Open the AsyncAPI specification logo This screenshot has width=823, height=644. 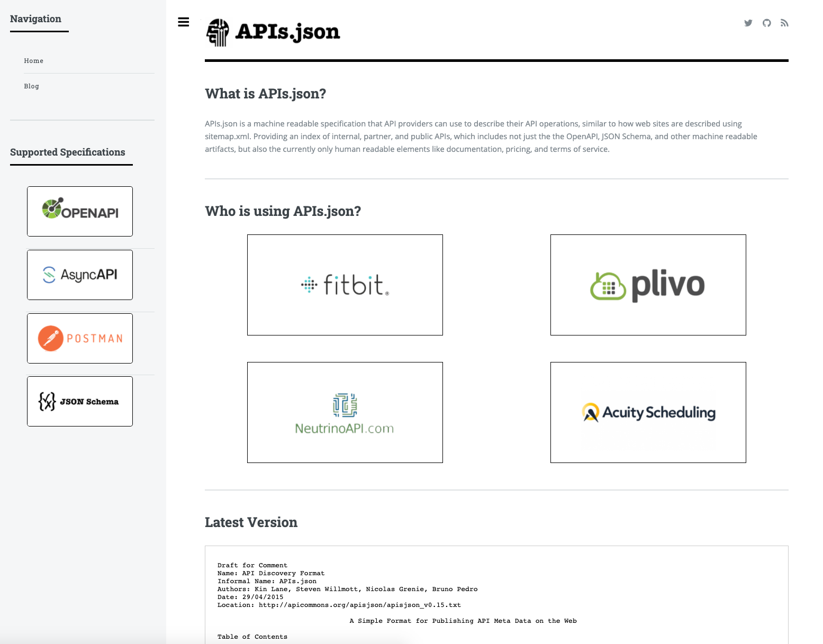pyautogui.click(x=80, y=275)
